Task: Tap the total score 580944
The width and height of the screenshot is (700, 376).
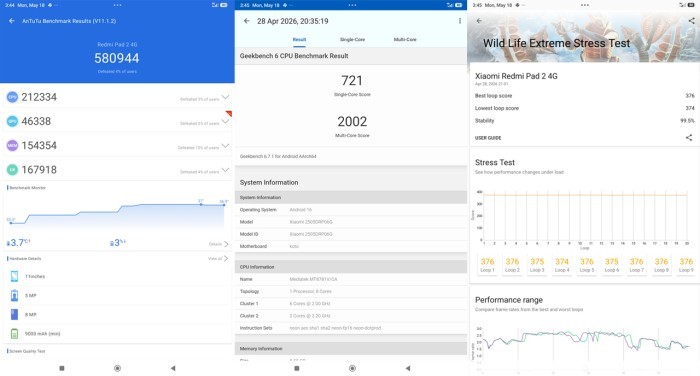Action: (117, 58)
